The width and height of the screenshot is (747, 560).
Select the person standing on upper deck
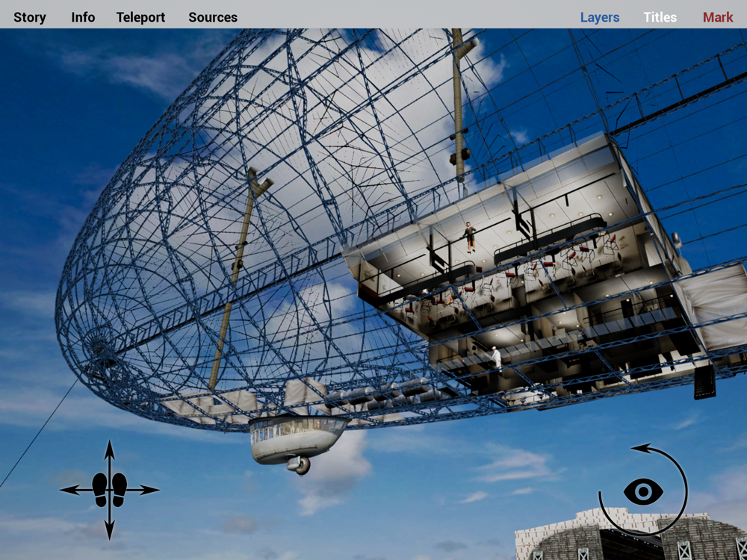[470, 237]
